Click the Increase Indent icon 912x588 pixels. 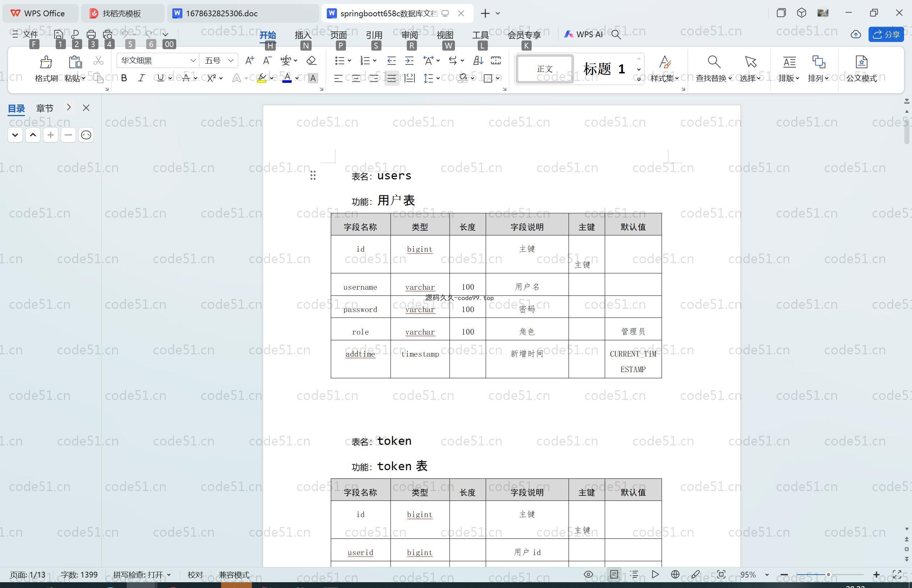(409, 60)
